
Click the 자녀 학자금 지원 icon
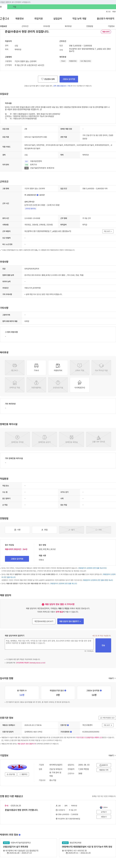pyautogui.click(x=101, y=368)
